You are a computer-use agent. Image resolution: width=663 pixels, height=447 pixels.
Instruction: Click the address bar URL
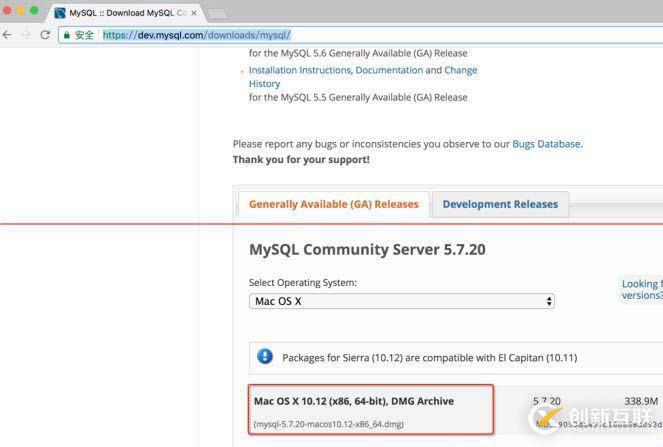pos(197,35)
